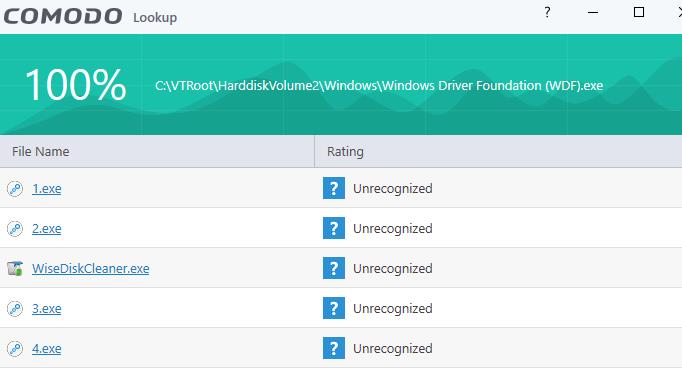Click the 100% progress indicator

[76, 85]
